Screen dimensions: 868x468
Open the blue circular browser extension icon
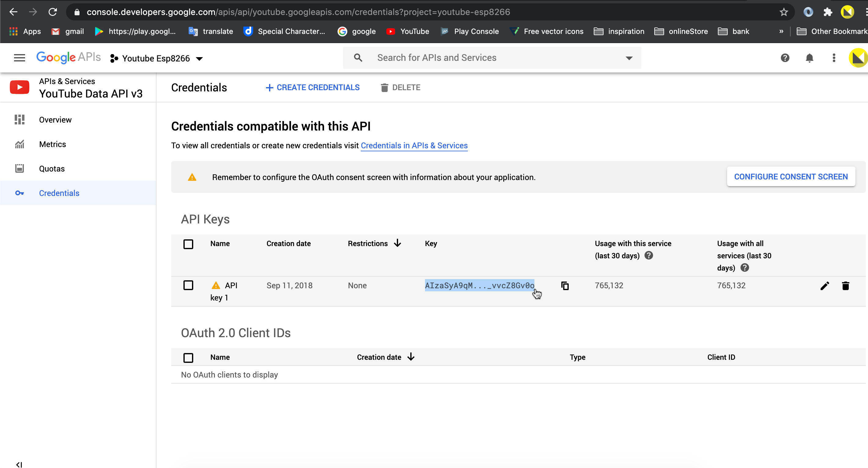pos(808,12)
